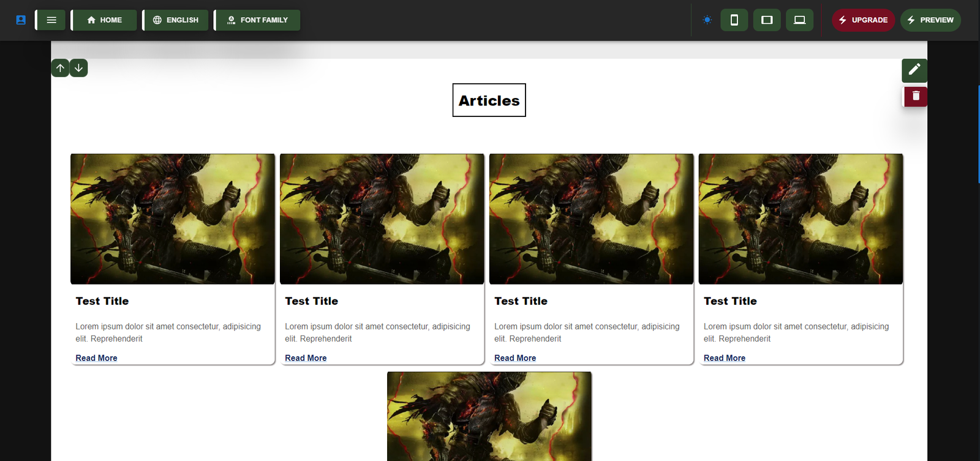The width and height of the screenshot is (980, 461).
Task: Open Read More on the first card
Action: [96, 358]
